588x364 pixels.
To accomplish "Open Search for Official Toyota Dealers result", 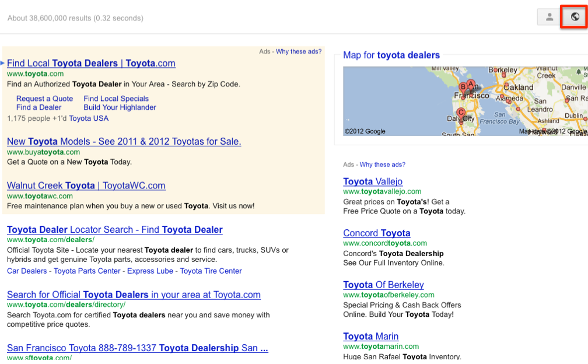I will [134, 295].
